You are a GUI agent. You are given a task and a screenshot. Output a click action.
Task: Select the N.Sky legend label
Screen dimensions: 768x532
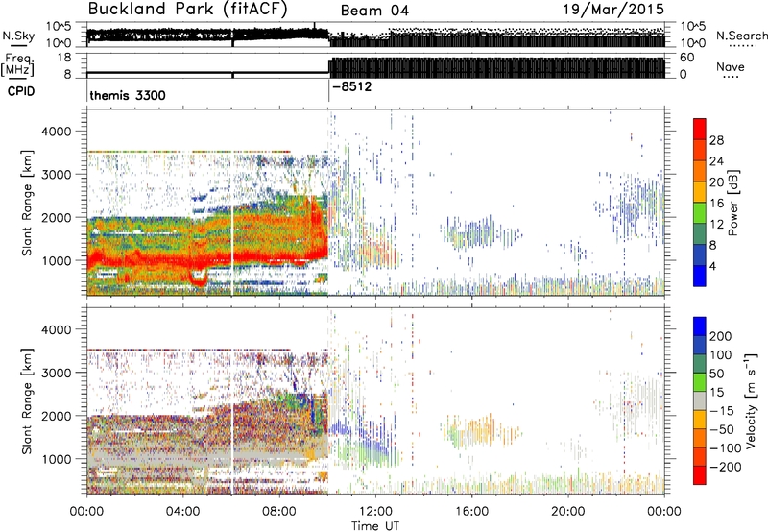[x=18, y=36]
